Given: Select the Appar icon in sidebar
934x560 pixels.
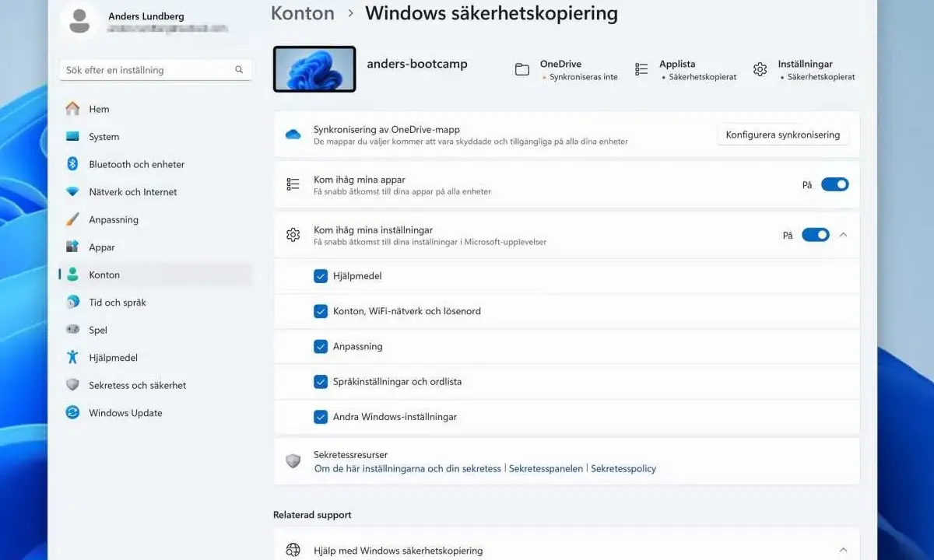Looking at the screenshot, I should click(72, 247).
